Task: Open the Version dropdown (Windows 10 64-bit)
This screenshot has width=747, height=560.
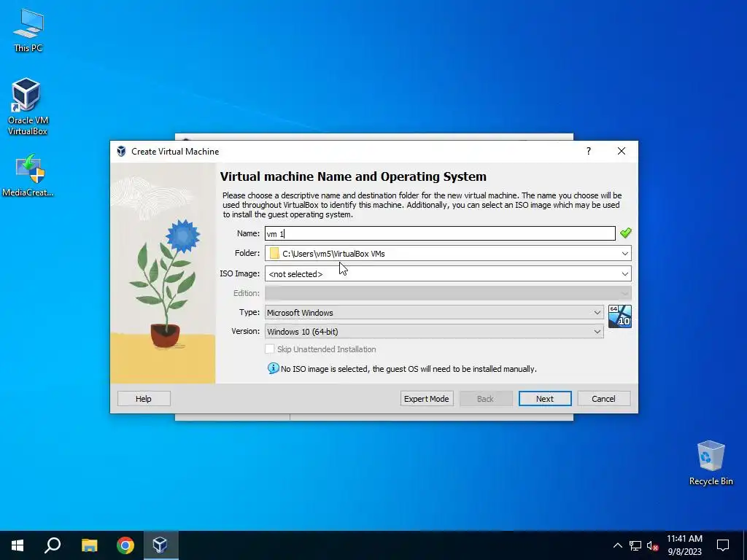Action: (434, 332)
